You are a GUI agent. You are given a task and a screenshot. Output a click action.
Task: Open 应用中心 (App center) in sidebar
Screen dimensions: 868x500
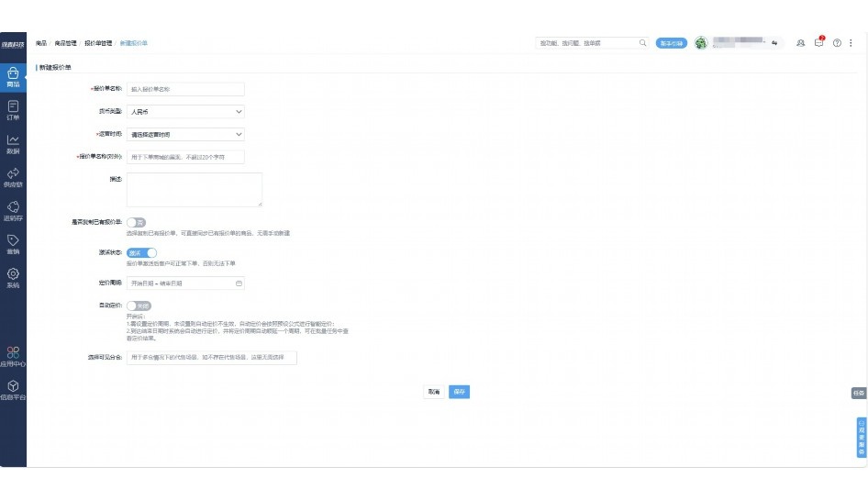pos(13,356)
